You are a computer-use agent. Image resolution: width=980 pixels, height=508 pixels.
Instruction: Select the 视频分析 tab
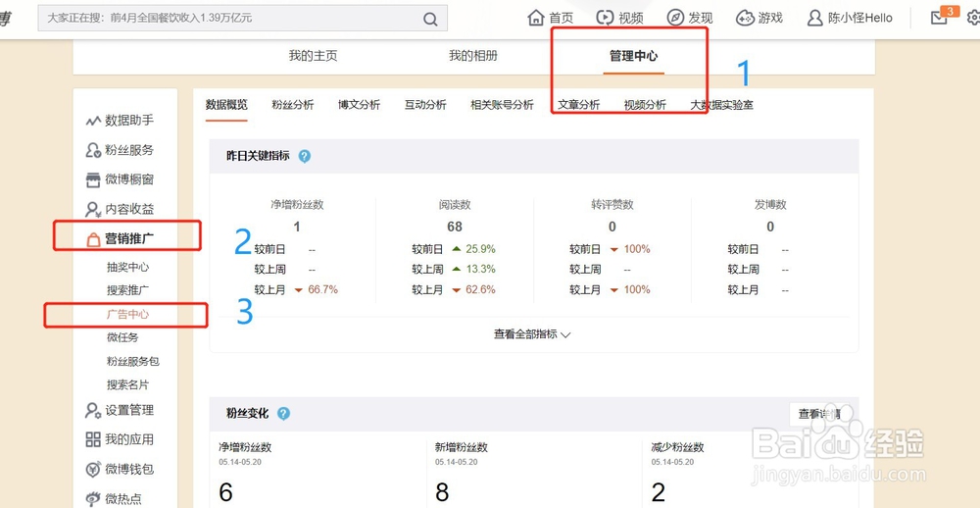(x=645, y=105)
